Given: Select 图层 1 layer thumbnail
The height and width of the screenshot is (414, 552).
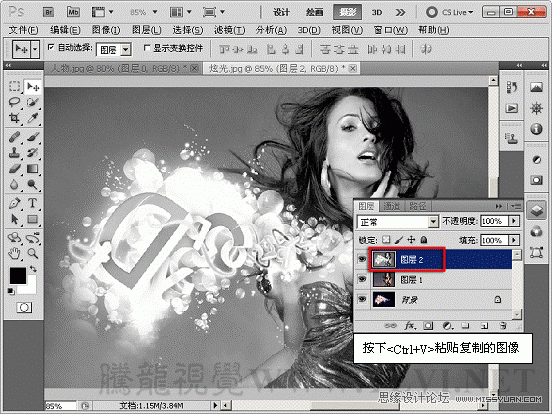Looking at the screenshot, I should (384, 280).
